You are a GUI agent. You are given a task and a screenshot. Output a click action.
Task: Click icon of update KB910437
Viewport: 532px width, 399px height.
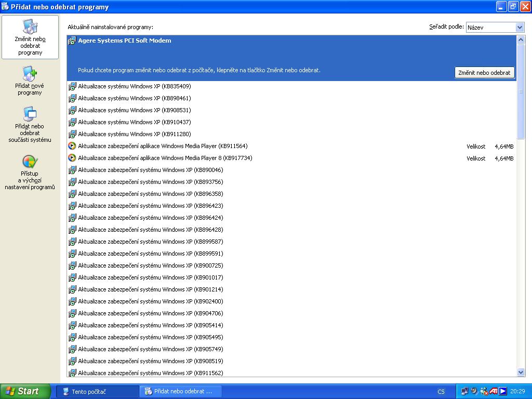(72, 122)
